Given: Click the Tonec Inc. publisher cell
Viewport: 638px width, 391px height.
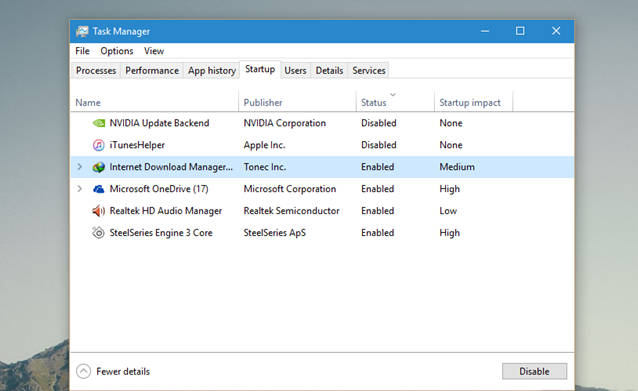Looking at the screenshot, I should coord(264,167).
